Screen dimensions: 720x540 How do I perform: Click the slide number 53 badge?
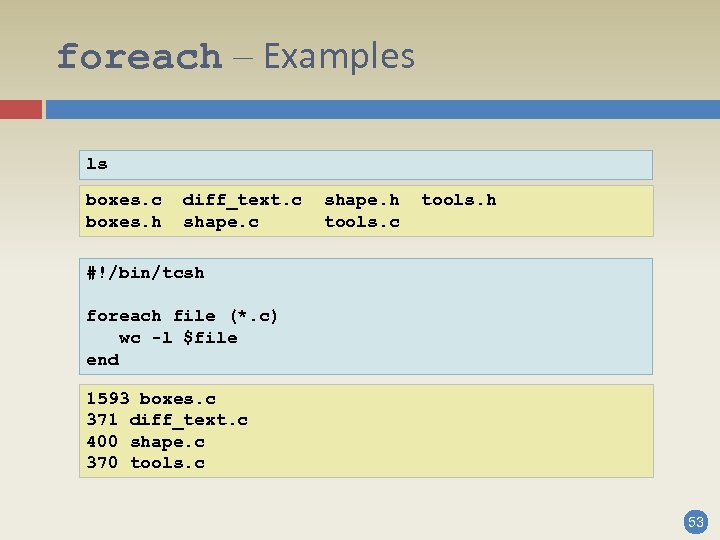coord(695,521)
